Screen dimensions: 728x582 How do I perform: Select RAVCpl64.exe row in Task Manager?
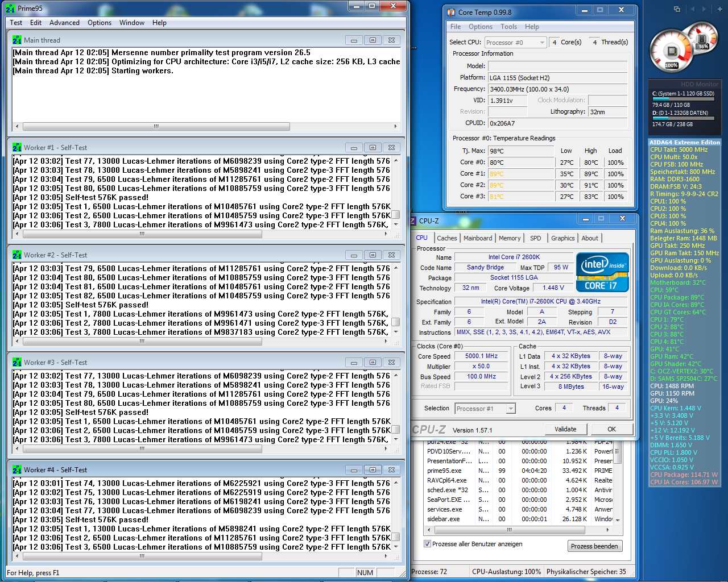point(519,480)
